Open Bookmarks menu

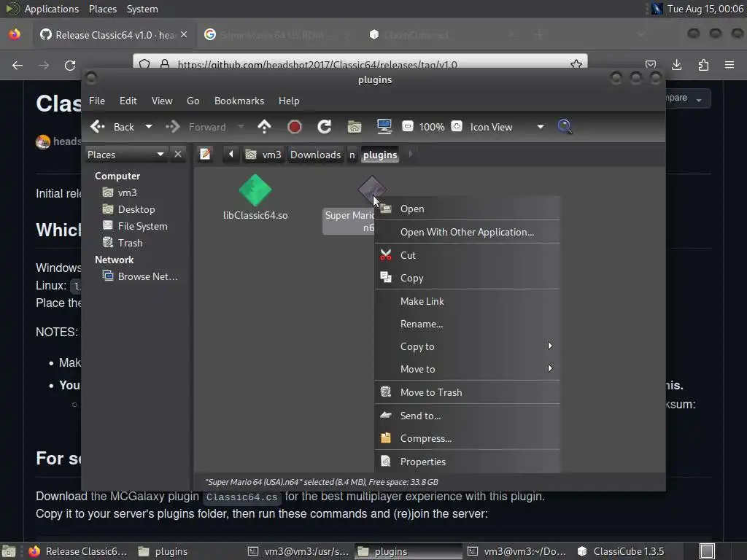tap(239, 101)
